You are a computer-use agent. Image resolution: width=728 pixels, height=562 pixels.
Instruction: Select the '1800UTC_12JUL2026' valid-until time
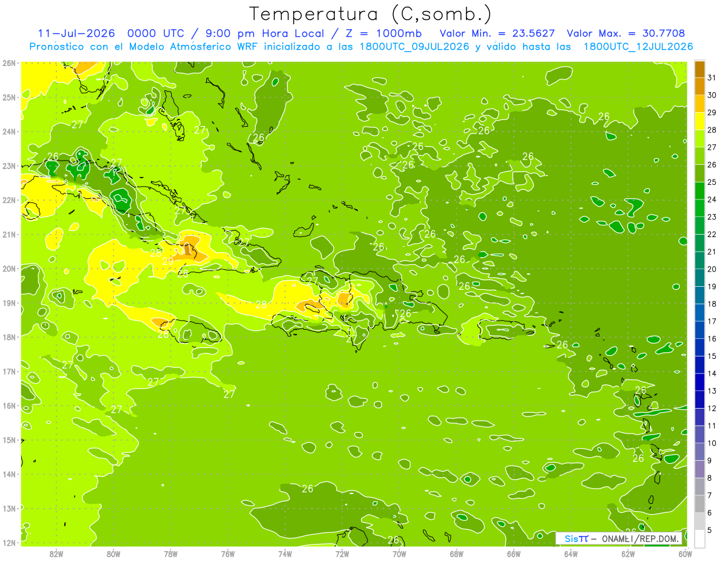coord(638,47)
